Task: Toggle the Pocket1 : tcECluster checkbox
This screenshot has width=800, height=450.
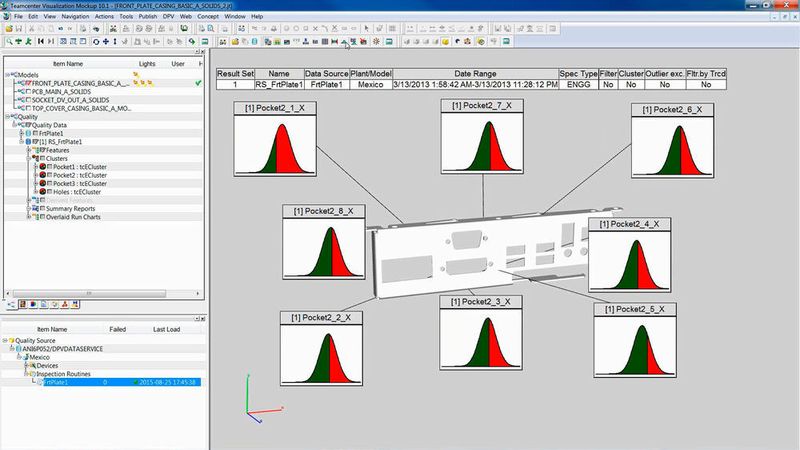Action: pyautogui.click(x=49, y=167)
